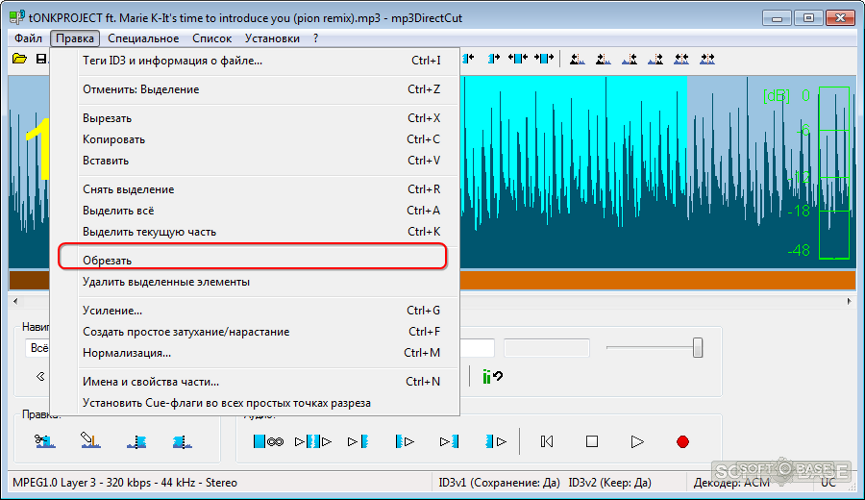Click the second waveform icon right of the toolbar separator

coord(603,58)
